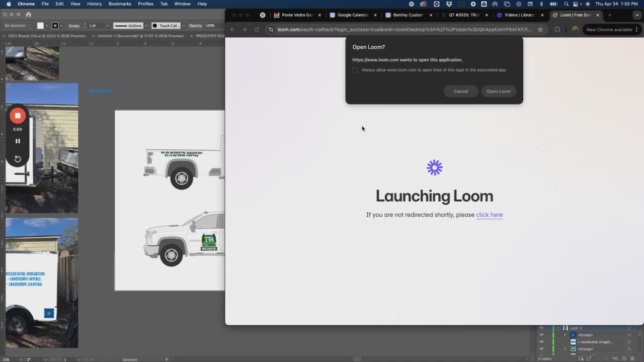
Task: Go forward in Chrome
Action: (245, 30)
